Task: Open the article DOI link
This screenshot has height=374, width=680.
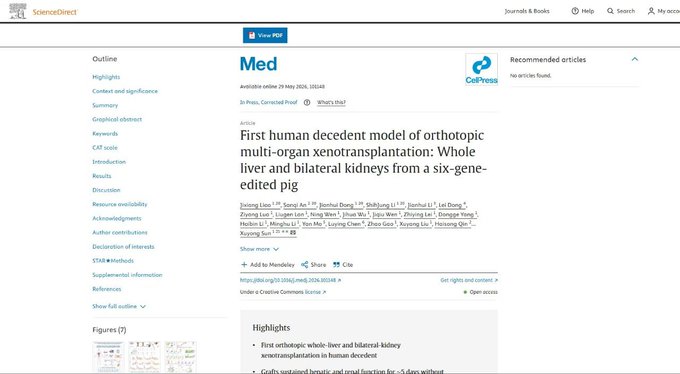Action: point(290,280)
